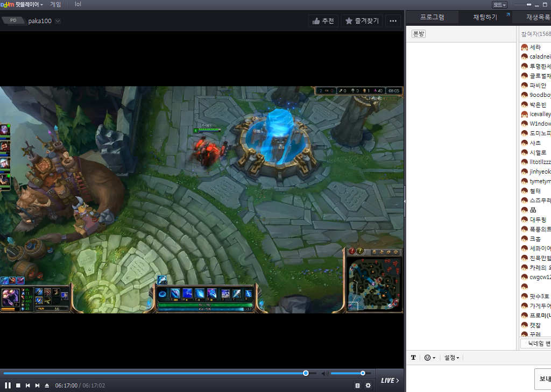Click the PD badge label
Viewport: 551px width, 392px height.
pos(13,20)
